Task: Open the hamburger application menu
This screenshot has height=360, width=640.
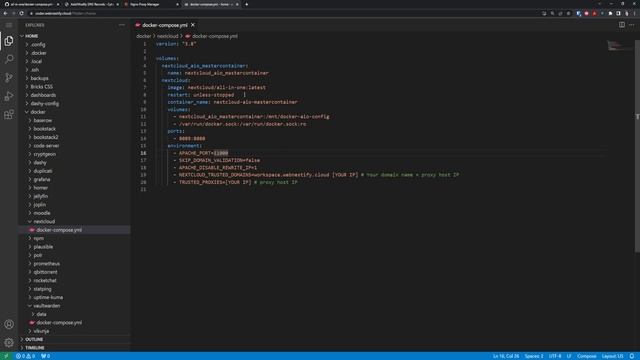Action: pyautogui.click(x=9, y=25)
